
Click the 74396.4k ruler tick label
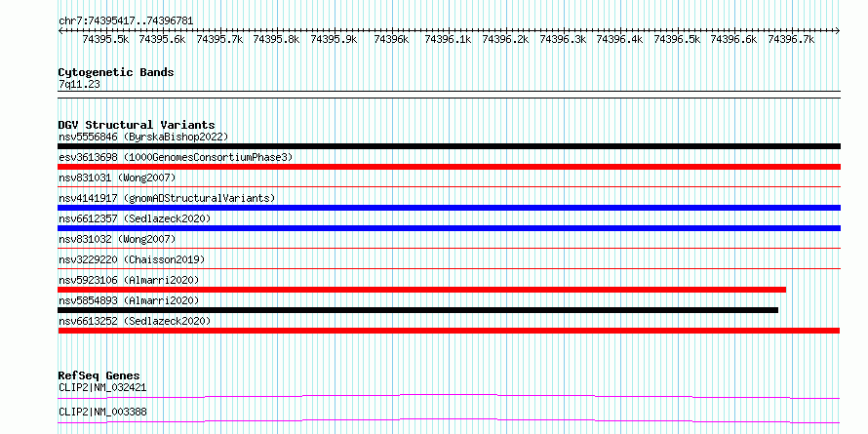click(x=619, y=39)
